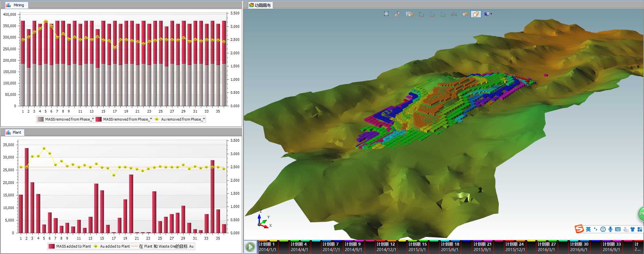644x254 pixels.
Task: Click the Au added to Plant legend marker
Action: (96, 246)
